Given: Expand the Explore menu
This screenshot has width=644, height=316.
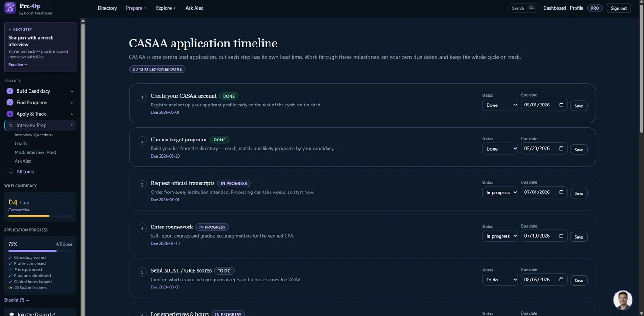Looking at the screenshot, I should (x=166, y=8).
